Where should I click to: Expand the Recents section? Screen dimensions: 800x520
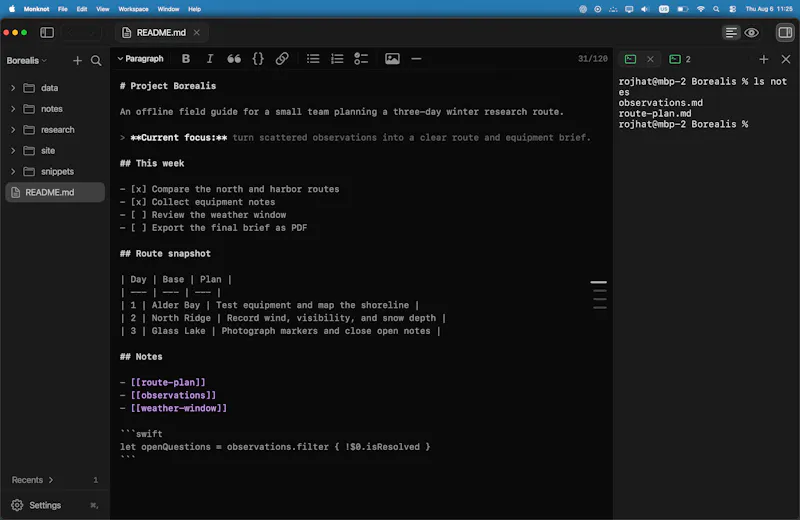pos(33,480)
